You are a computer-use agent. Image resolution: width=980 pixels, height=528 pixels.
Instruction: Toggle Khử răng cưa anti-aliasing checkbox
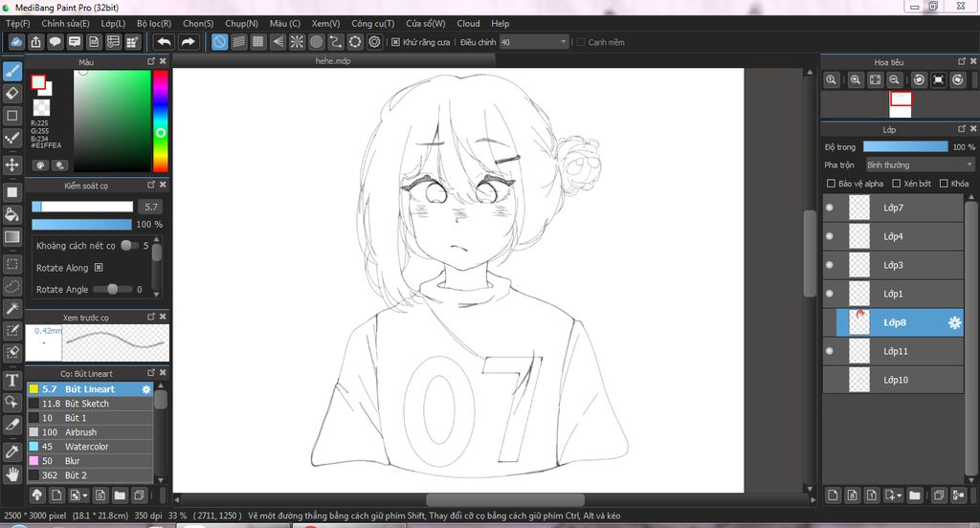[x=395, y=42]
